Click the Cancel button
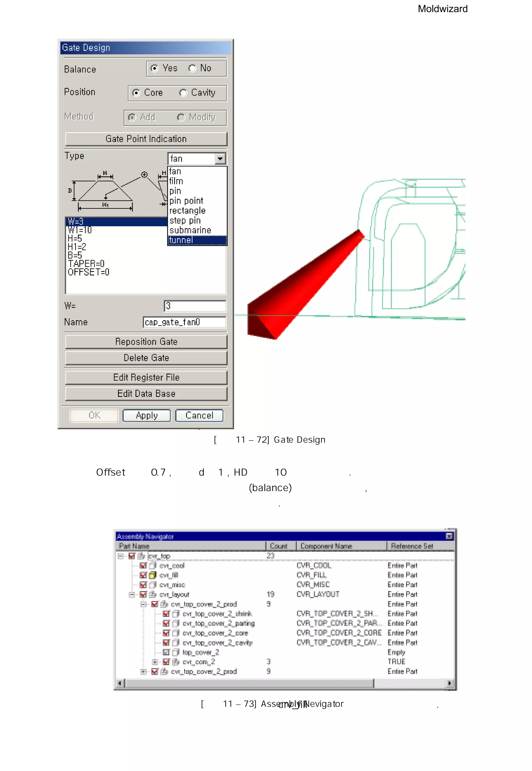 click(199, 416)
